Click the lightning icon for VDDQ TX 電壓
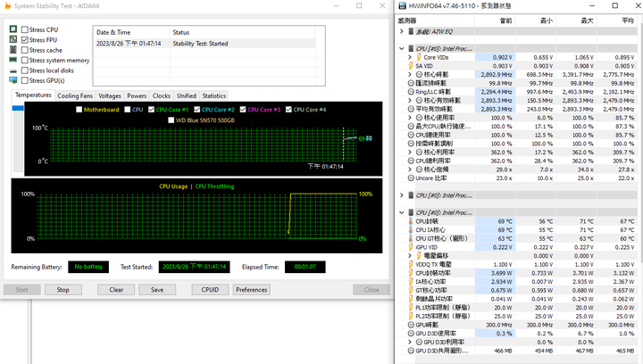This screenshot has width=643, height=364. (411, 264)
